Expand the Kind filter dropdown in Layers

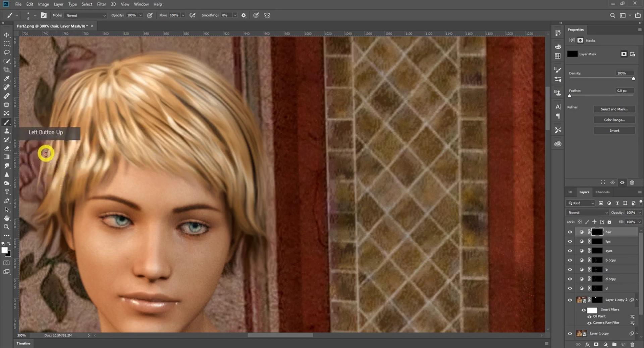tap(581, 203)
